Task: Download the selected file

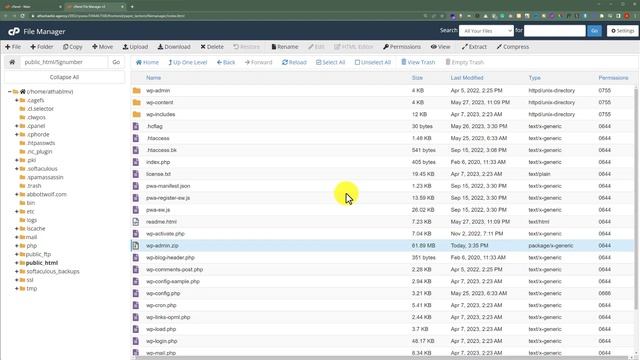Action: [x=174, y=47]
